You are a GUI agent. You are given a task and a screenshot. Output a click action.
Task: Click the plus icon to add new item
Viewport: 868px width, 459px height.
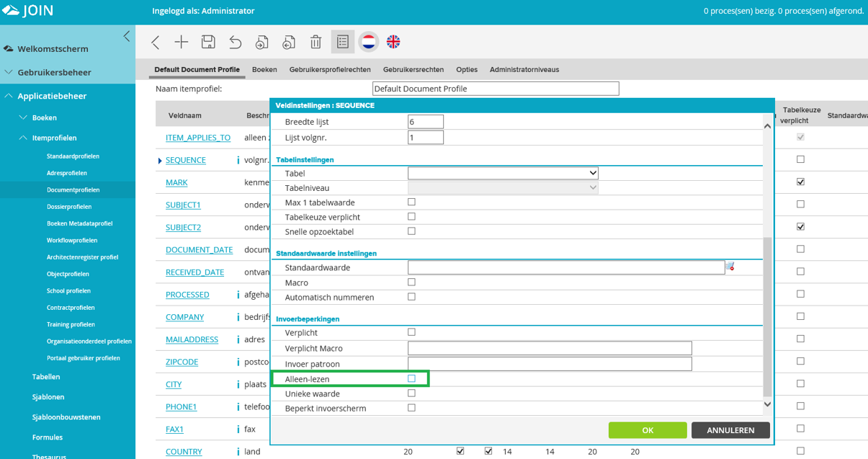[182, 43]
